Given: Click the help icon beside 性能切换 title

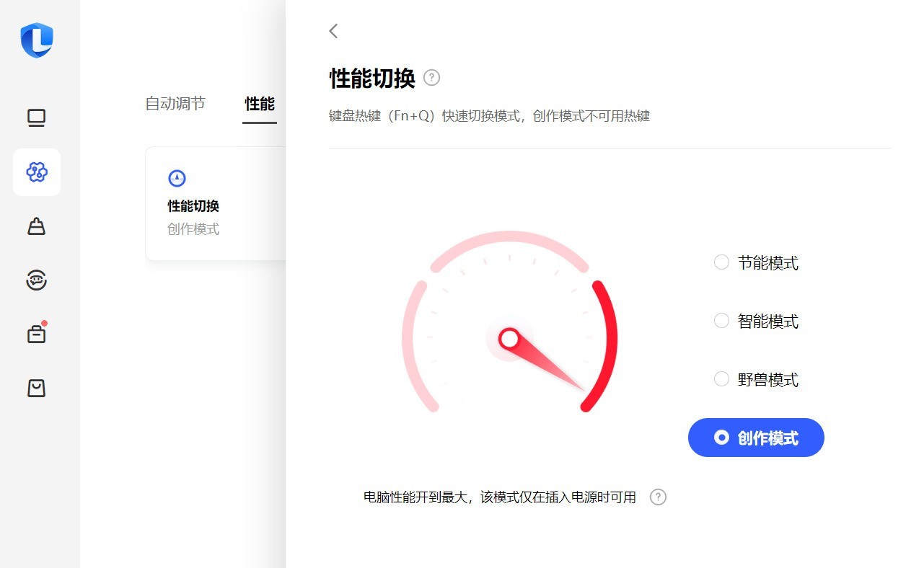Looking at the screenshot, I should [x=431, y=78].
